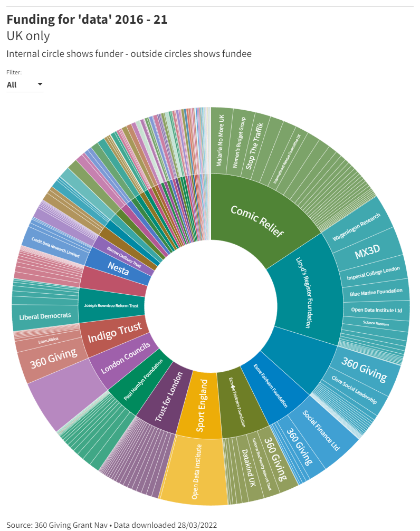Image resolution: width=420 pixels, height=531 pixels.
Task: Select the National Biodiversity Network Trust segment
Action: coord(261,465)
